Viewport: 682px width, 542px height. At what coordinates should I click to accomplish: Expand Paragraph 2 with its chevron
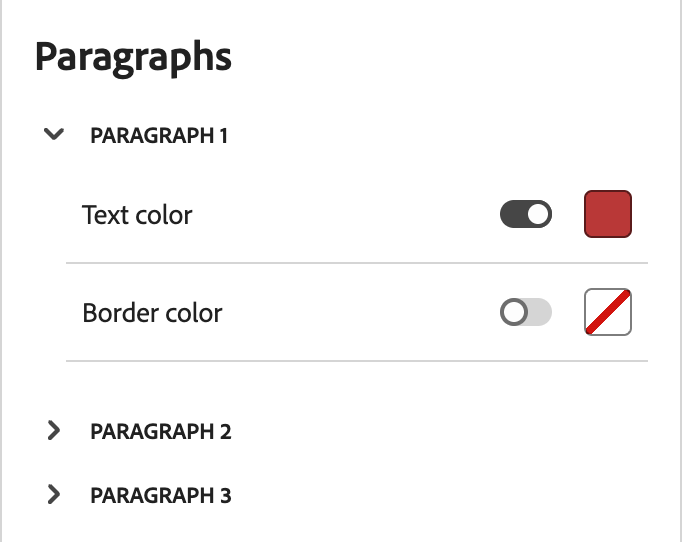coord(54,431)
